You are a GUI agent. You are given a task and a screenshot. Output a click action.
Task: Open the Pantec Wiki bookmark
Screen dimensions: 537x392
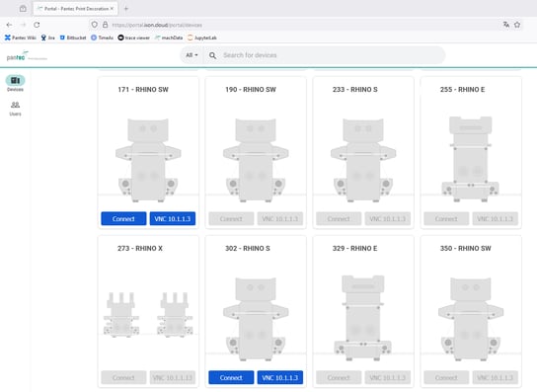pos(20,38)
